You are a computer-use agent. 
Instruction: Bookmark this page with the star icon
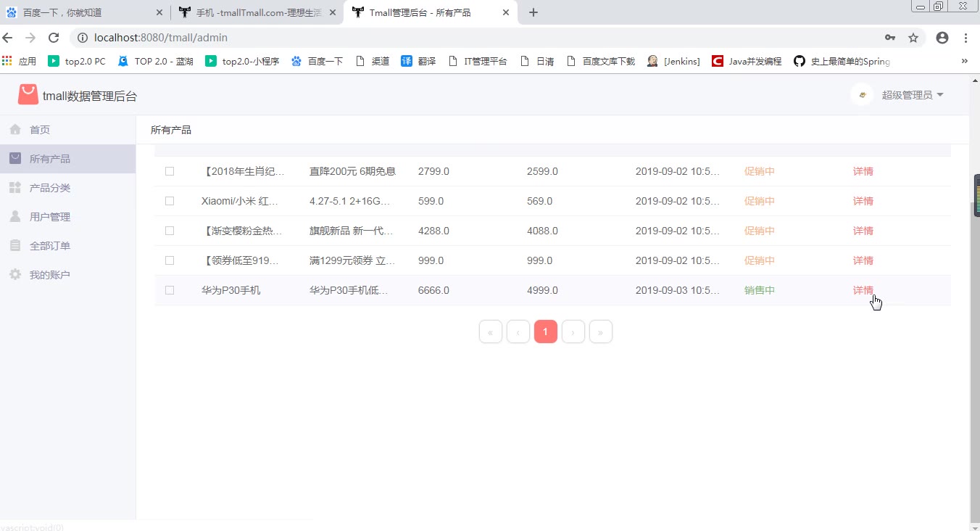tap(913, 38)
